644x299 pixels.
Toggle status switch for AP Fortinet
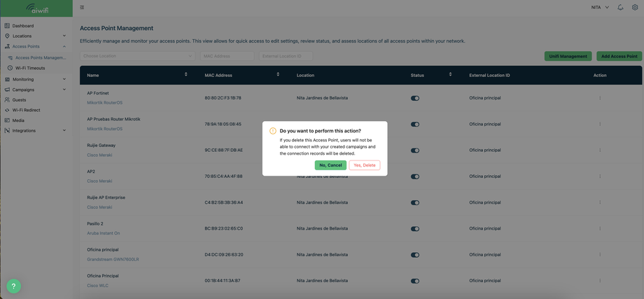[x=415, y=98]
